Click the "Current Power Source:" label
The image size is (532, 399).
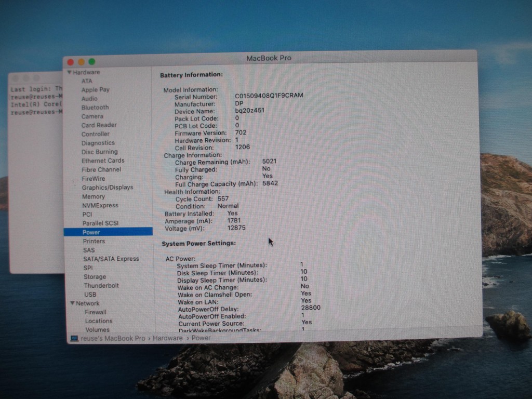[x=211, y=324]
